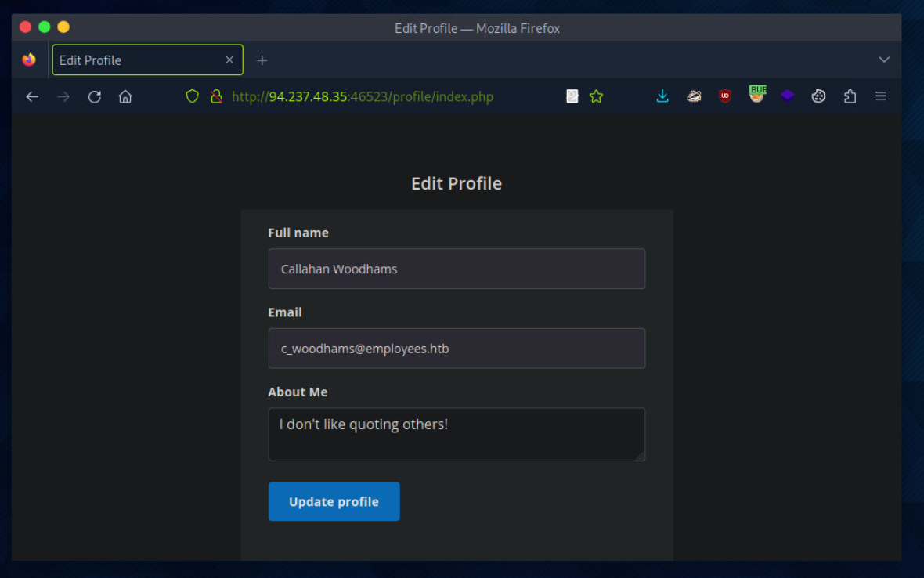Click into the Full name field
Screen dimensions: 924x578
[457, 269]
